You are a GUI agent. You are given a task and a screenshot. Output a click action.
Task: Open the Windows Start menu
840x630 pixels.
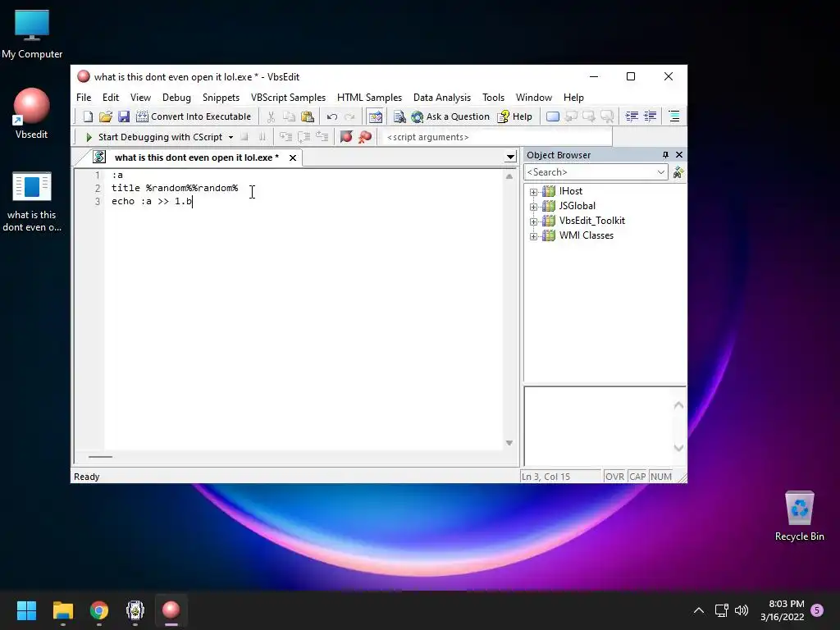(x=26, y=610)
